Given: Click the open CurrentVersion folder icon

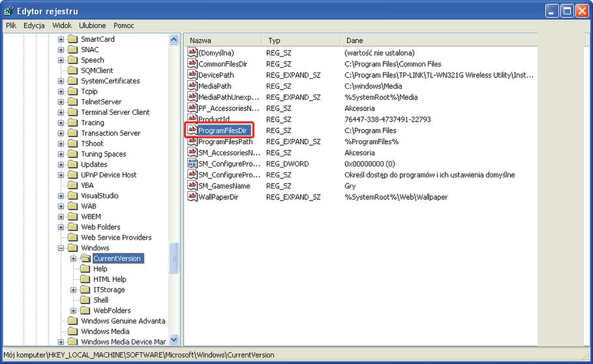Looking at the screenshot, I should coord(85,258).
